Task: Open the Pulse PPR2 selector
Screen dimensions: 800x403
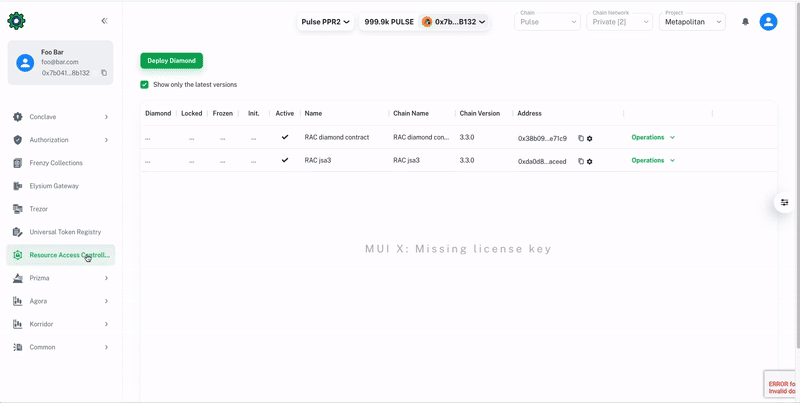Action: tap(326, 22)
